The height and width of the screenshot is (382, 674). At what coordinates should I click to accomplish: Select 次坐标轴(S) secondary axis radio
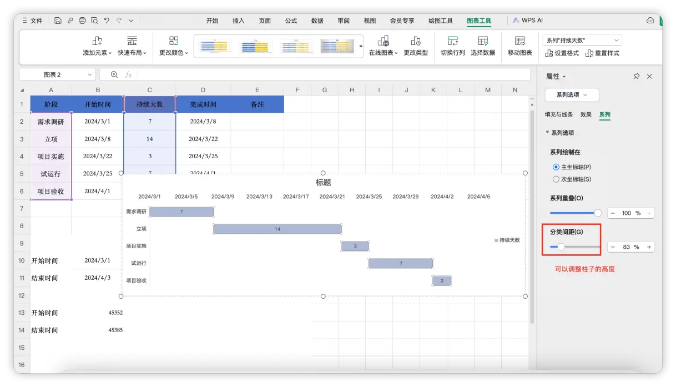[556, 179]
